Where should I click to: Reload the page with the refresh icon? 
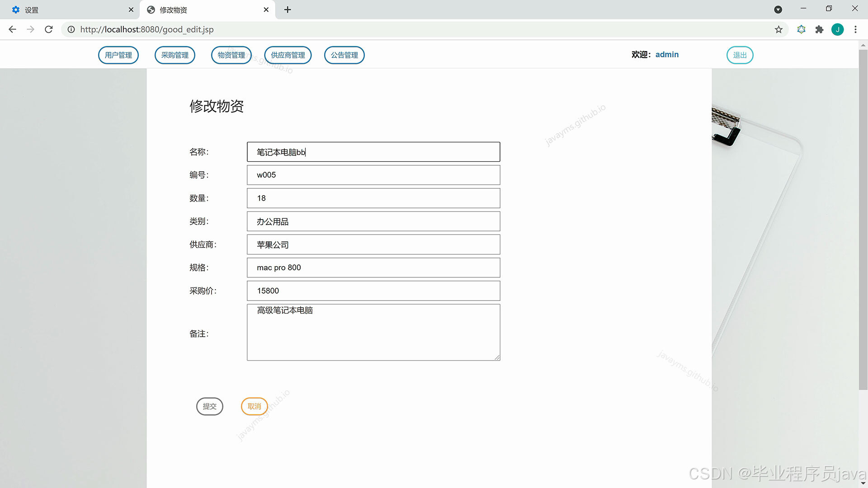(49, 29)
